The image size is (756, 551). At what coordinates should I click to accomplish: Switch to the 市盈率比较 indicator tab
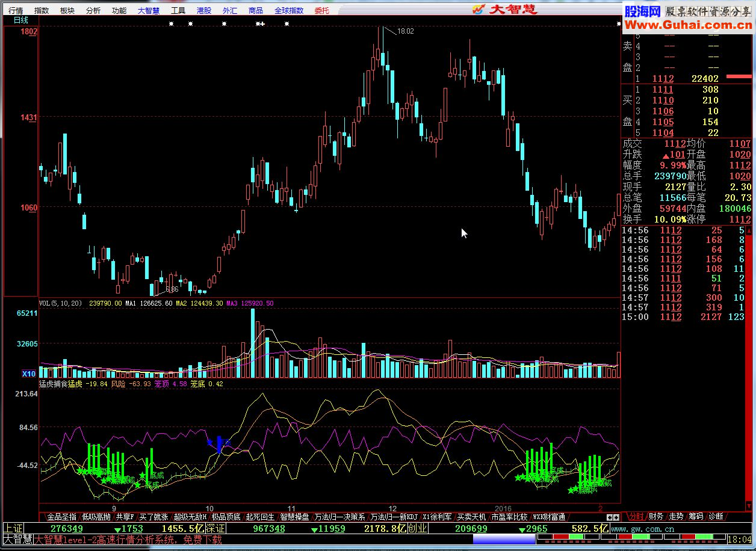pyautogui.click(x=509, y=517)
